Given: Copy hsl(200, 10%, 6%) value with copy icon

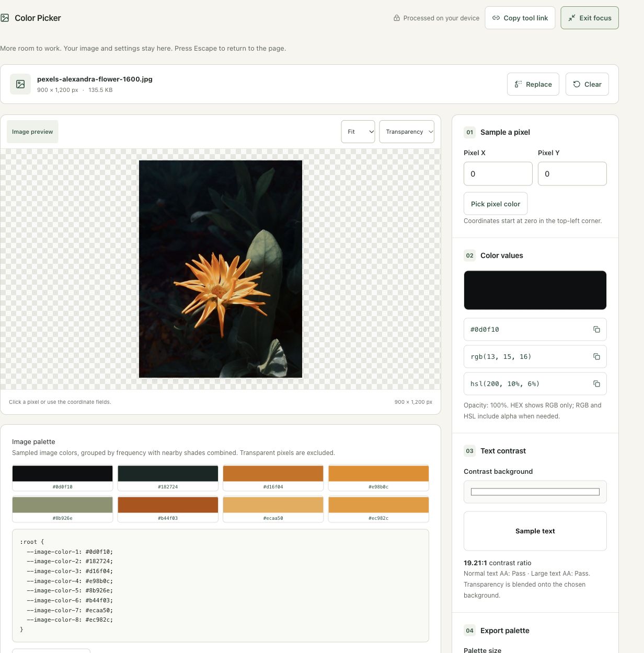Looking at the screenshot, I should [596, 384].
